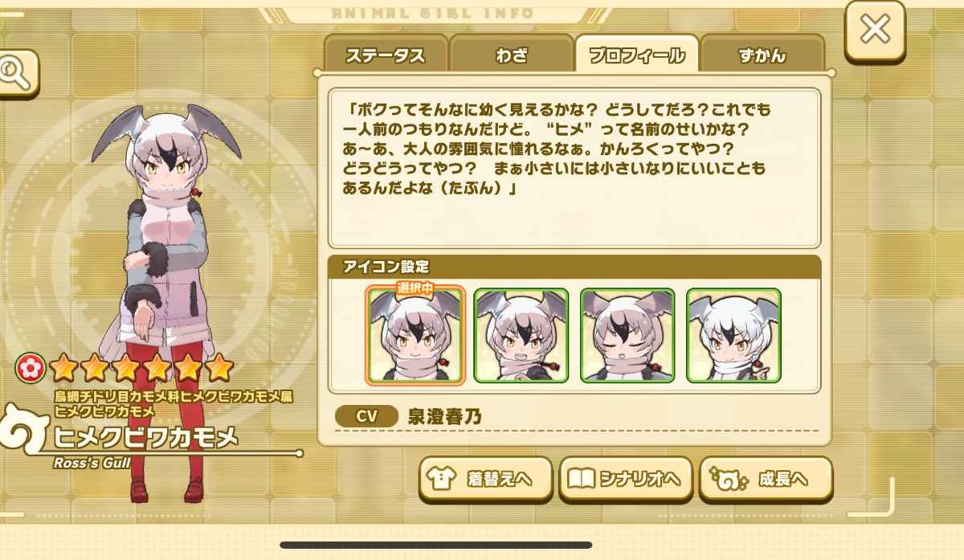Select the white-haired pointing face icon
Viewport: 964px width, 560px height.
pos(733,335)
